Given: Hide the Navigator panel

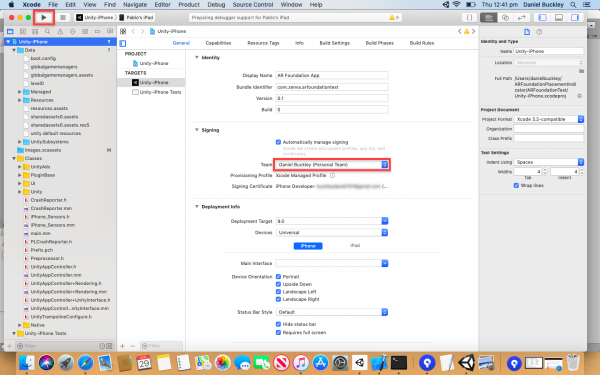Looking at the screenshot, I should (x=542, y=18).
